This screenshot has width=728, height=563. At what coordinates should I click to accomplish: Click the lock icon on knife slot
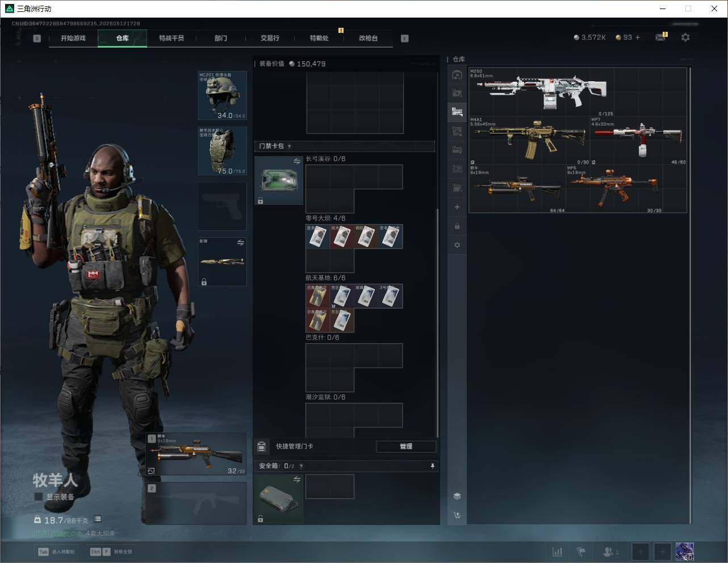click(x=204, y=281)
